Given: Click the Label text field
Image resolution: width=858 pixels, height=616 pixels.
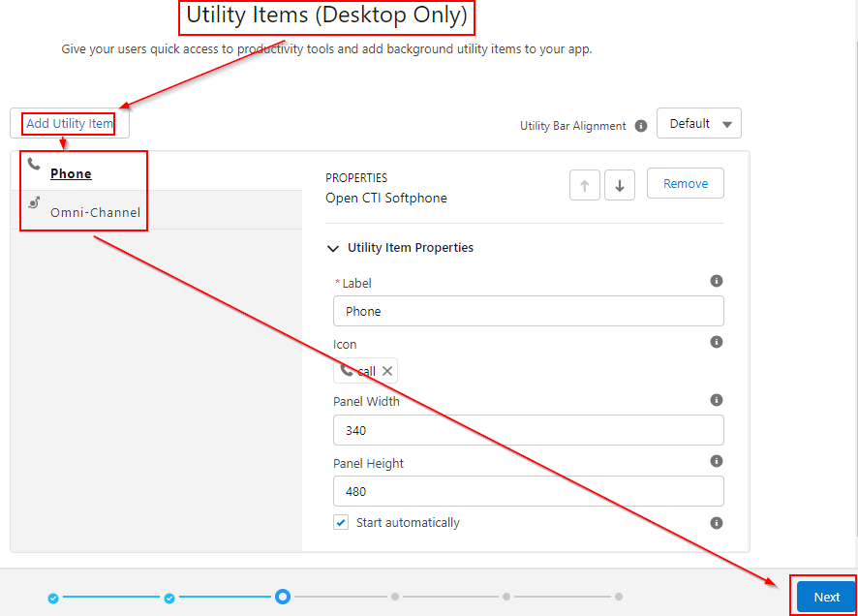Looking at the screenshot, I should point(528,311).
